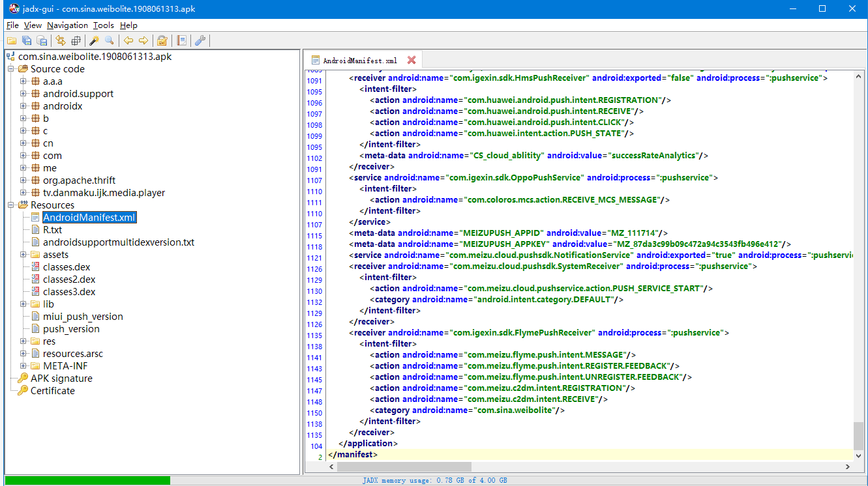Viewport: 868px width, 486px height.
Task: Click the horizontal scrollbar thumb in editor
Action: (405, 466)
